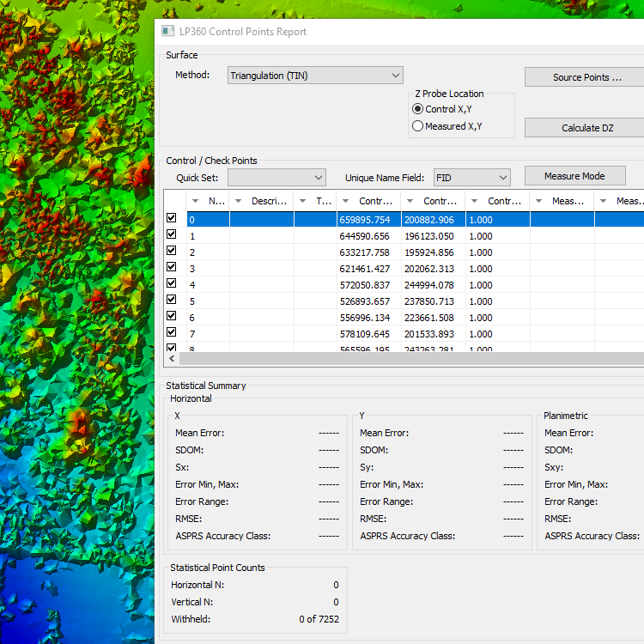Select cell value 659895.754

(x=365, y=220)
